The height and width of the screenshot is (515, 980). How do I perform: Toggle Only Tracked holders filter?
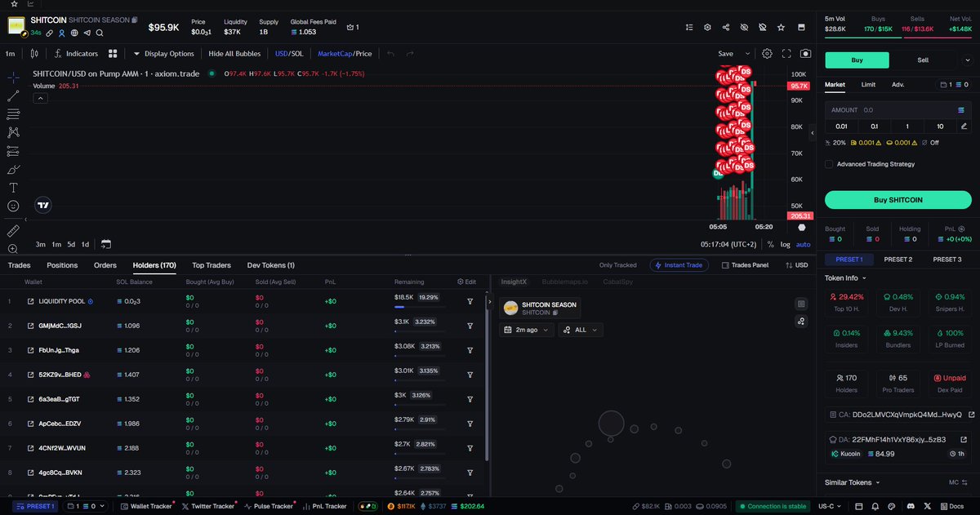(617, 265)
